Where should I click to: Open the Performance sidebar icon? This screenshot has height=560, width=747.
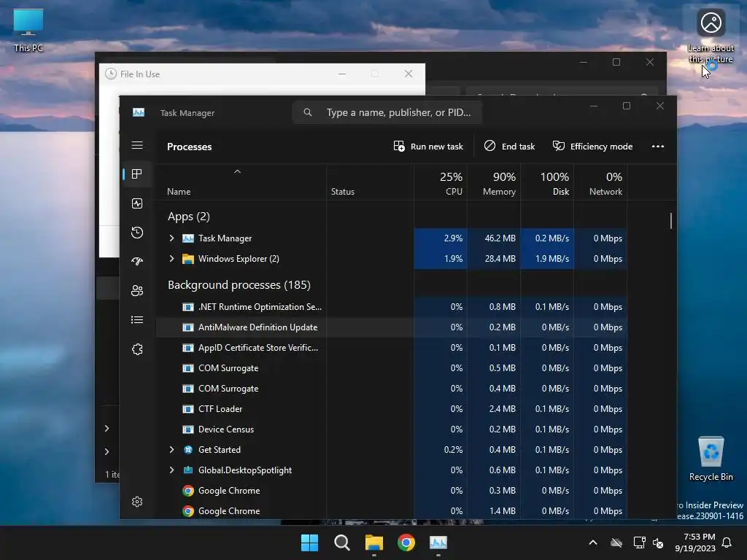[x=137, y=203]
